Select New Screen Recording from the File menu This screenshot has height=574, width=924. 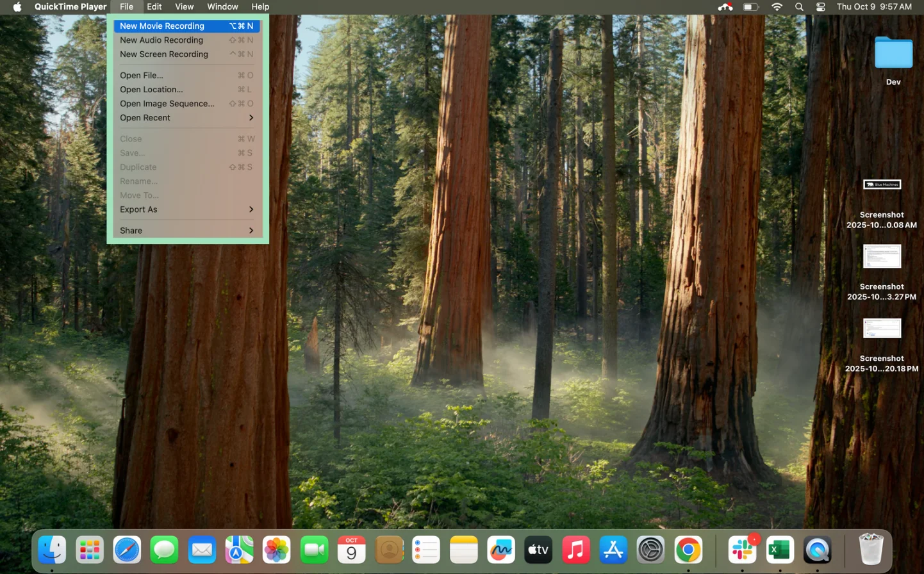coord(164,54)
